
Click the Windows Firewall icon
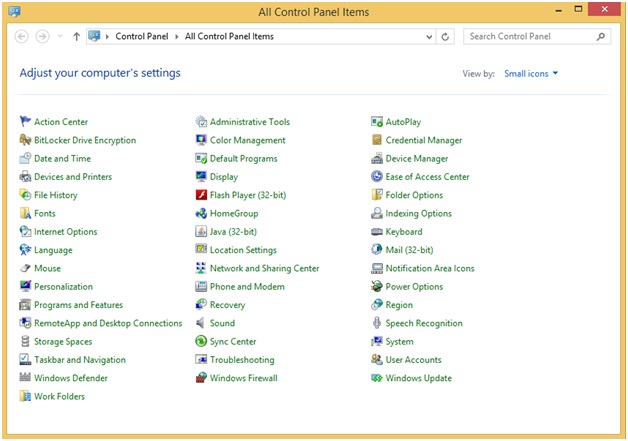(x=201, y=378)
